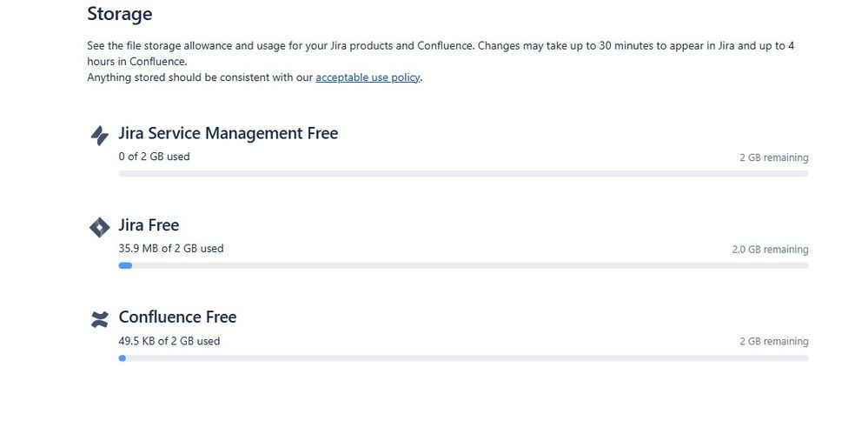Image resolution: width=868 pixels, height=421 pixels.
Task: Click the Confluence Free storage progress bar
Action: (x=463, y=358)
